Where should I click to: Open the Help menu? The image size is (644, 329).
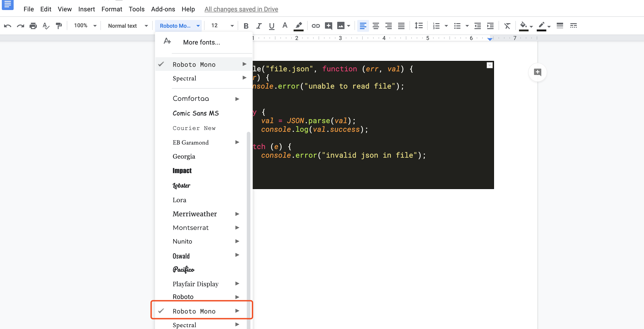point(188,9)
